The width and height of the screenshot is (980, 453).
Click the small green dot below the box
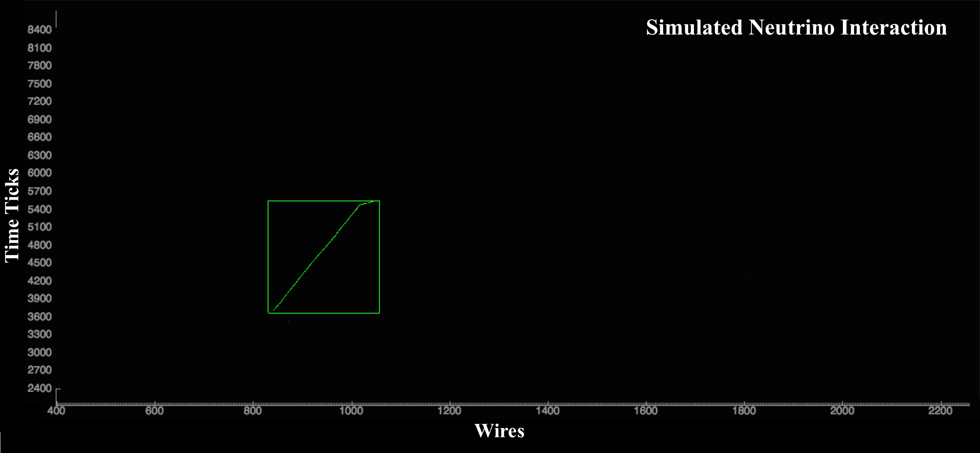[289, 322]
